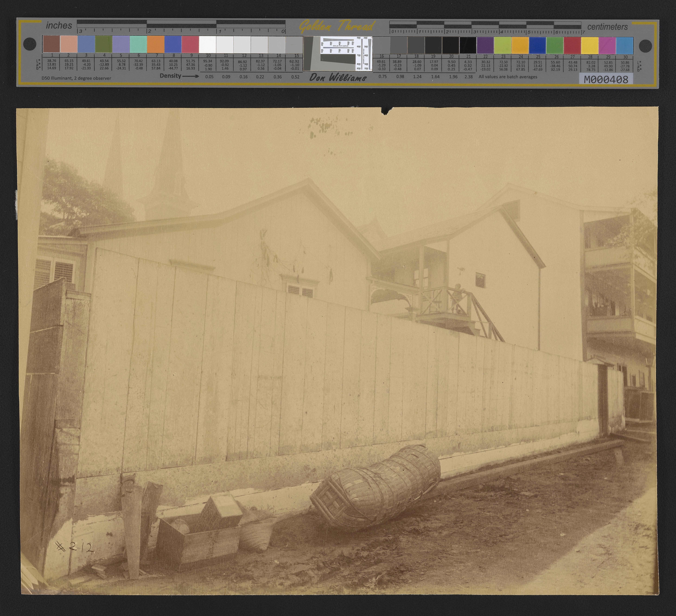Click the right punch hole on color target
The image size is (676, 616).
tap(646, 45)
